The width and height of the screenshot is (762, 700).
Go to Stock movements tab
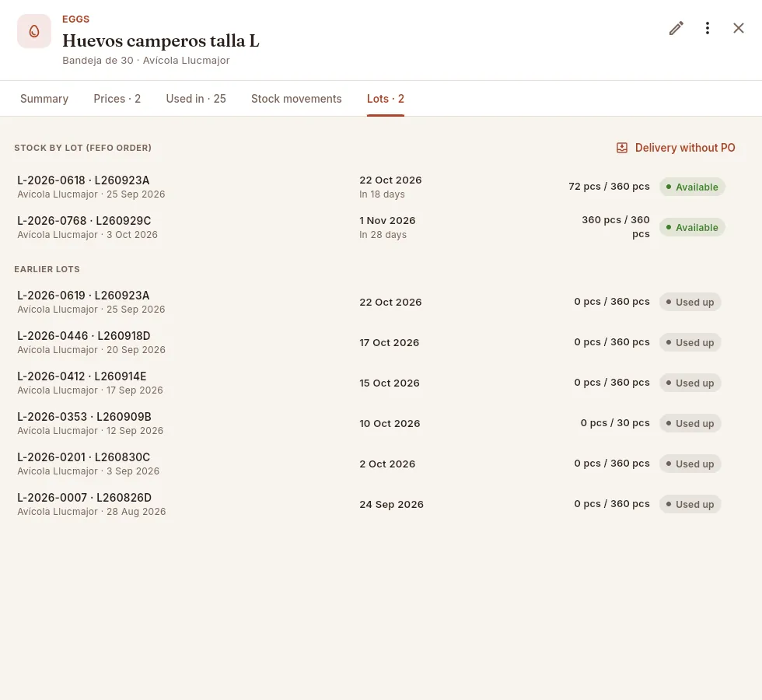pos(296,99)
